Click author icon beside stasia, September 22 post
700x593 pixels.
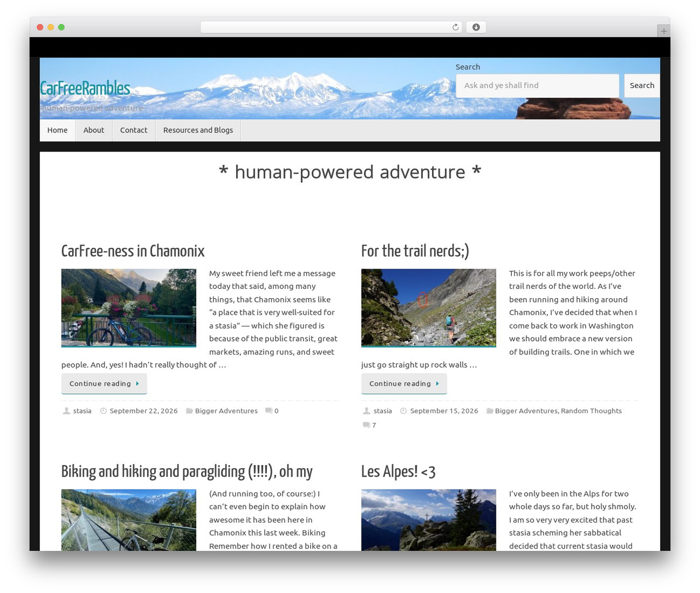click(67, 411)
